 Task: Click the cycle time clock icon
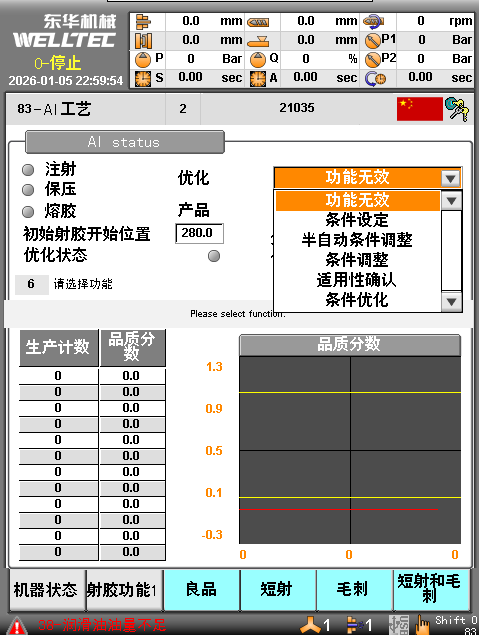click(375, 78)
